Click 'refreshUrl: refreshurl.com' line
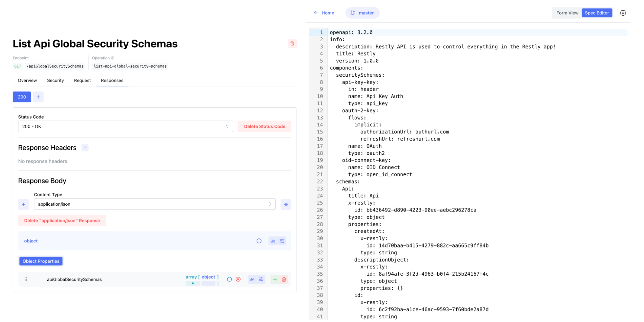This screenshot has height=322, width=644. point(400,139)
